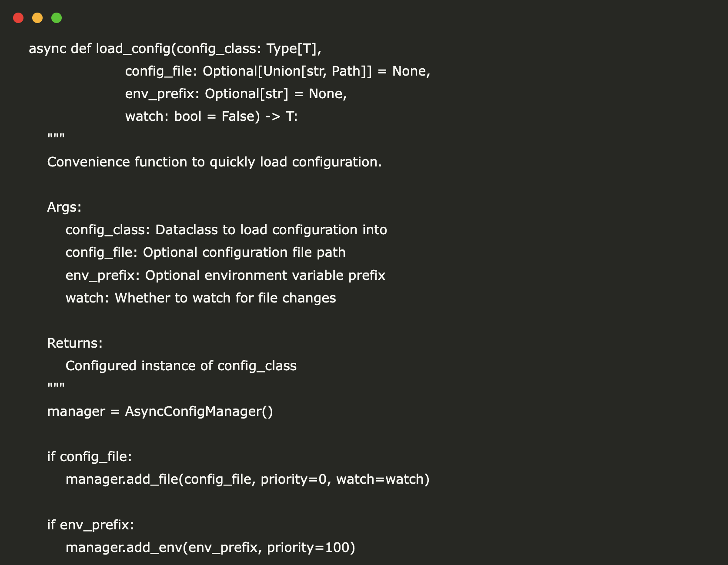The image size is (728, 565).
Task: Click the if config_file: condition line
Action: coord(89,457)
